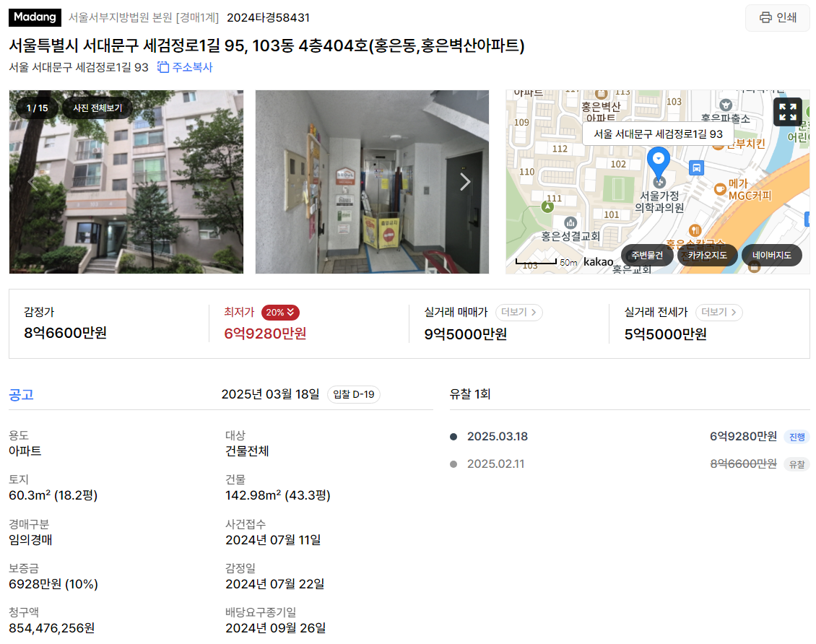Open the apartment exterior photo thumbnail
816x644 pixels.
126,181
